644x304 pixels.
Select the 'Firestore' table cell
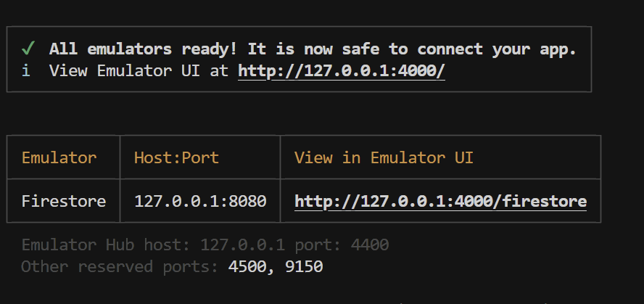tap(64, 200)
